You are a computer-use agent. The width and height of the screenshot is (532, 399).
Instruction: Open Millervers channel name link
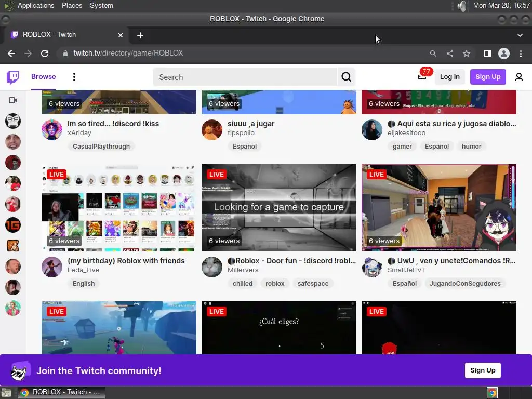[x=243, y=270]
